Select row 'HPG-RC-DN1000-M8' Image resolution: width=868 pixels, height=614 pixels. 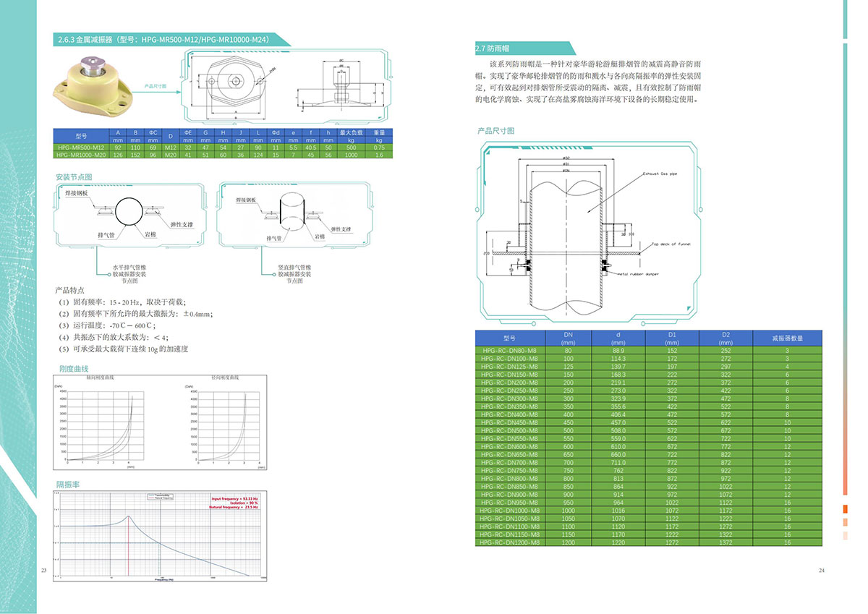[x=649, y=511]
